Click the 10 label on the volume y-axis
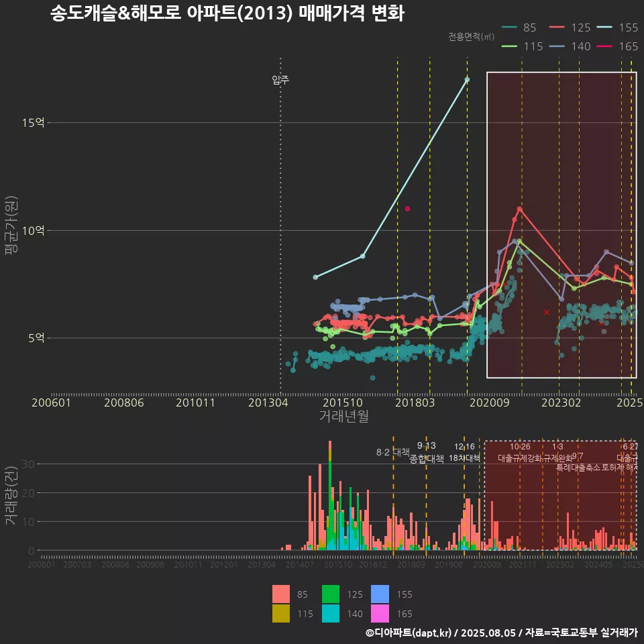Screen dimensions: 644x644 pyautogui.click(x=28, y=522)
